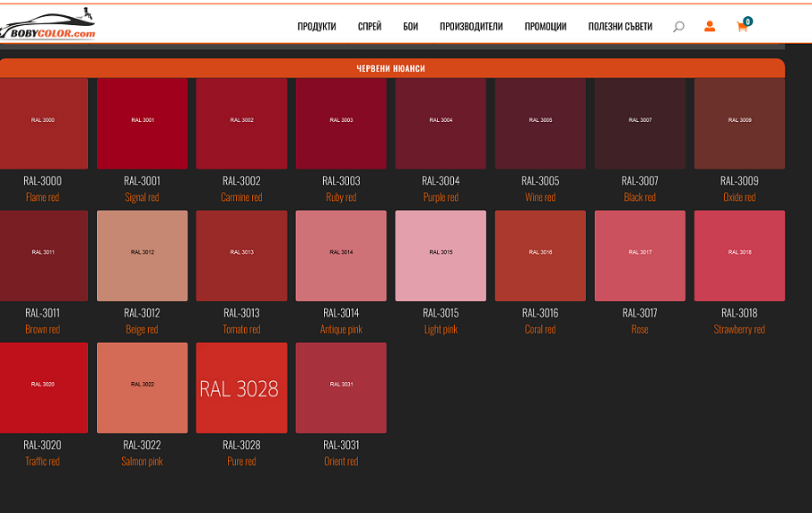Open the shopping cart icon

point(742,27)
